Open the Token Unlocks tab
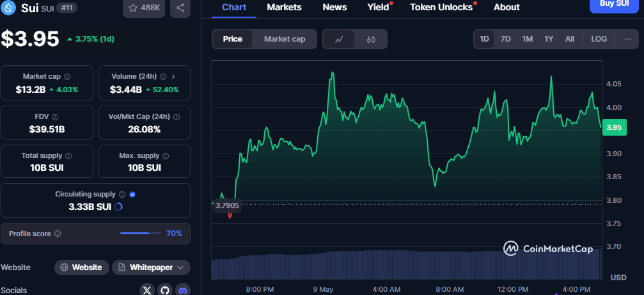The height and width of the screenshot is (295, 644). [x=441, y=8]
